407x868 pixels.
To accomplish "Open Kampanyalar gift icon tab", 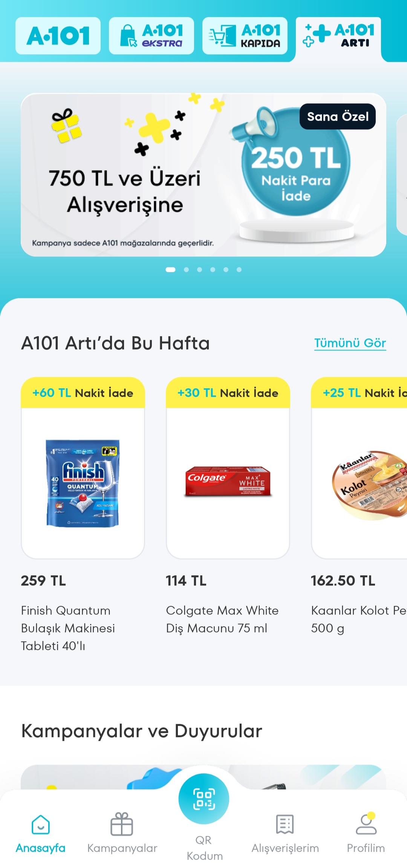I will point(122,824).
